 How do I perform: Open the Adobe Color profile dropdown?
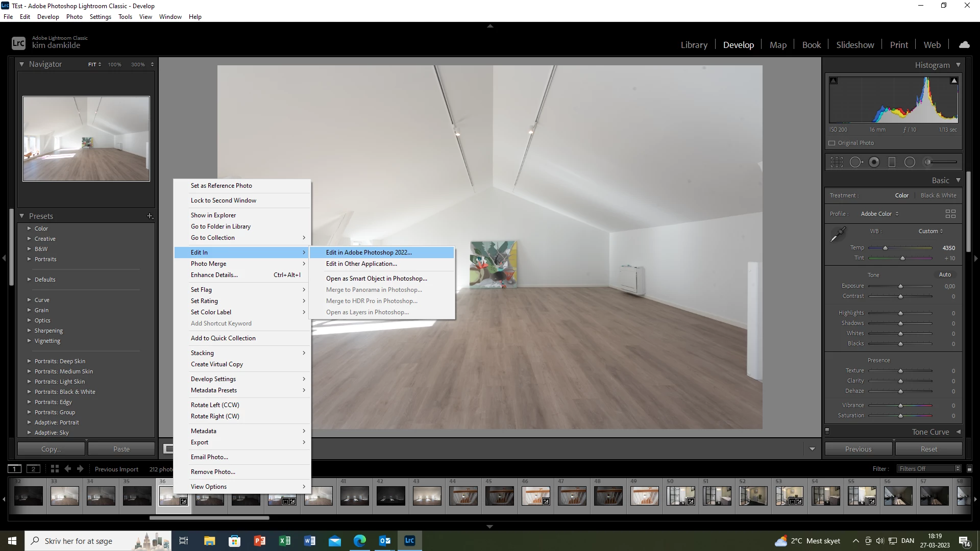click(x=879, y=214)
